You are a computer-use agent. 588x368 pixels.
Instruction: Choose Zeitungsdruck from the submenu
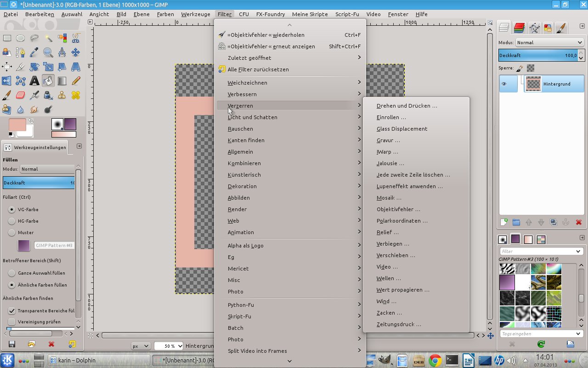pos(416,324)
